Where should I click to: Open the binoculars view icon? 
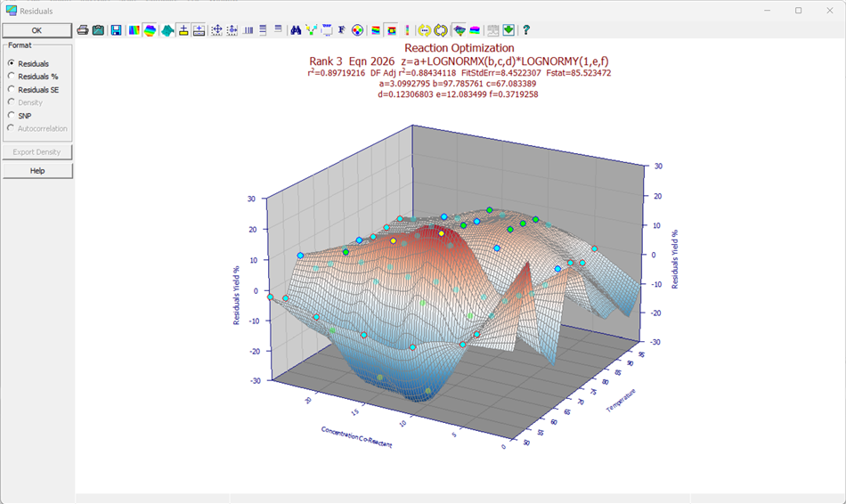point(296,30)
